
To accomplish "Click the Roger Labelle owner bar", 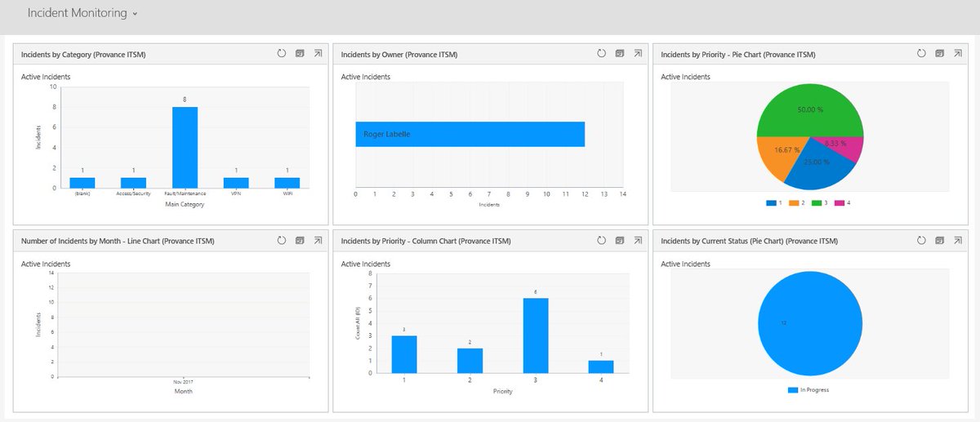I will pyautogui.click(x=470, y=134).
